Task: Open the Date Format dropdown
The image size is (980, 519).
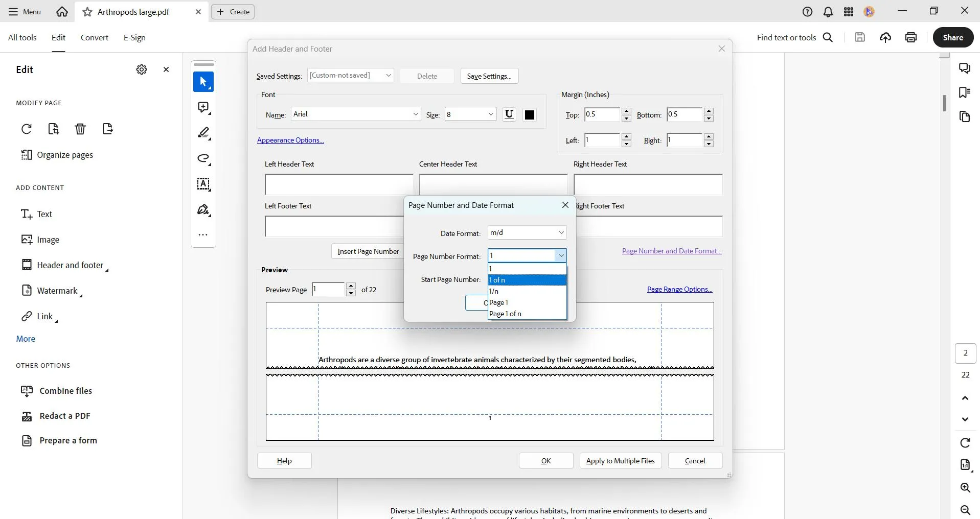Action: point(527,232)
